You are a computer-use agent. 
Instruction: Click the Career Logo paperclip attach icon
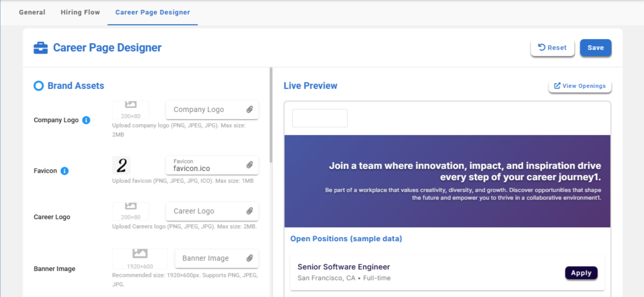(x=249, y=211)
